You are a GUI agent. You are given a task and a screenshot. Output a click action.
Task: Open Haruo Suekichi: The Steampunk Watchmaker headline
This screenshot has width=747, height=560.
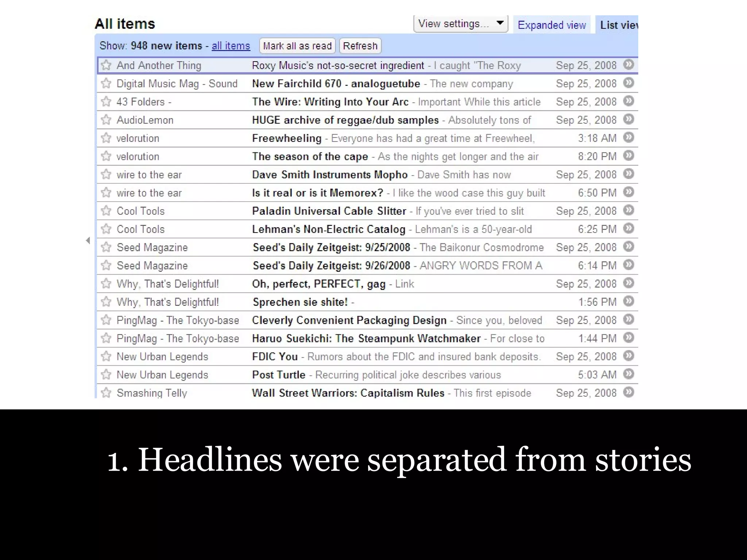[366, 338]
